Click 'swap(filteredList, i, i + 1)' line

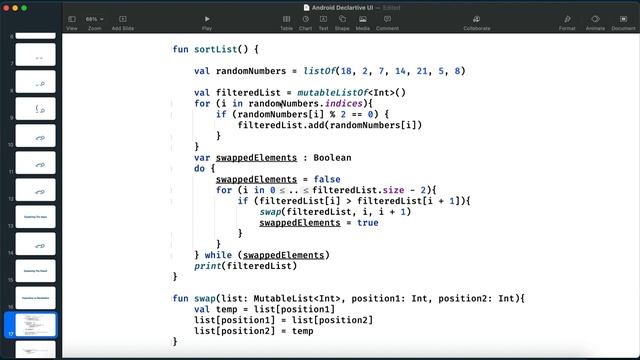click(x=335, y=212)
